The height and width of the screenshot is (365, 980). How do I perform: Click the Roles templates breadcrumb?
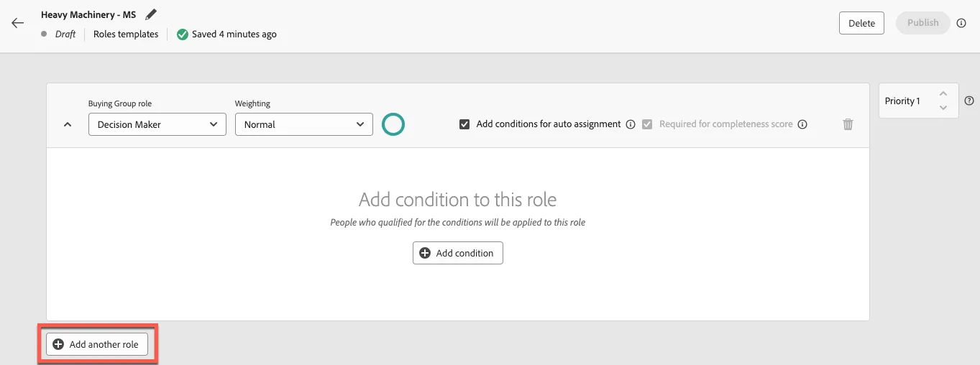(x=126, y=34)
